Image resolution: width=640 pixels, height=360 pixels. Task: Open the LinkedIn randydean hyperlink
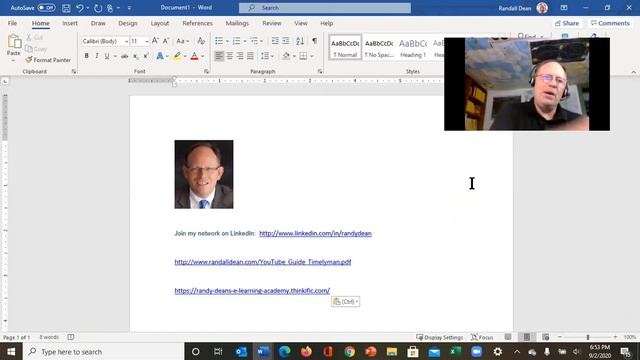[315, 233]
